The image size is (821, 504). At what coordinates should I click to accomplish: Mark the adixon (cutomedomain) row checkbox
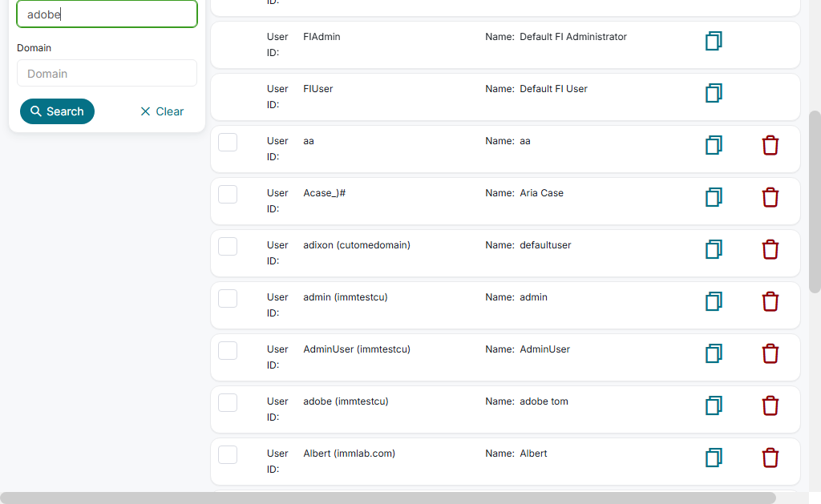(228, 246)
